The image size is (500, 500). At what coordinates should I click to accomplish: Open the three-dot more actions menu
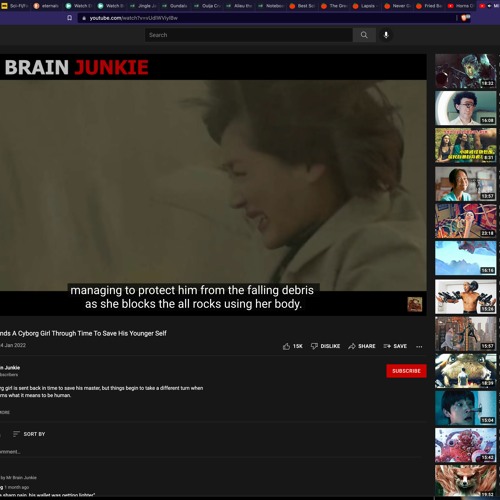(419, 347)
